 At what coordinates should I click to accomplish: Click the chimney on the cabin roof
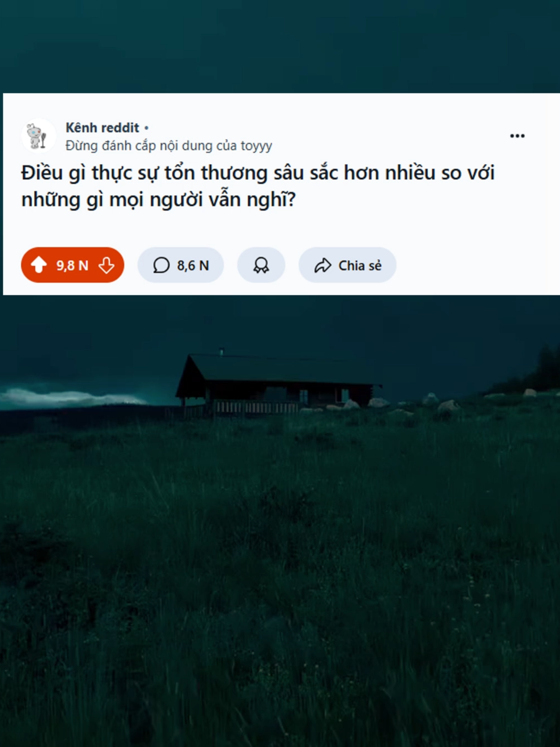[x=221, y=351]
